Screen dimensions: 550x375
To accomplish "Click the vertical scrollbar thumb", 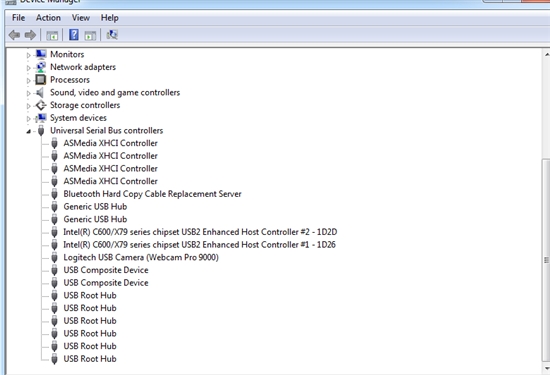I will [x=546, y=260].
